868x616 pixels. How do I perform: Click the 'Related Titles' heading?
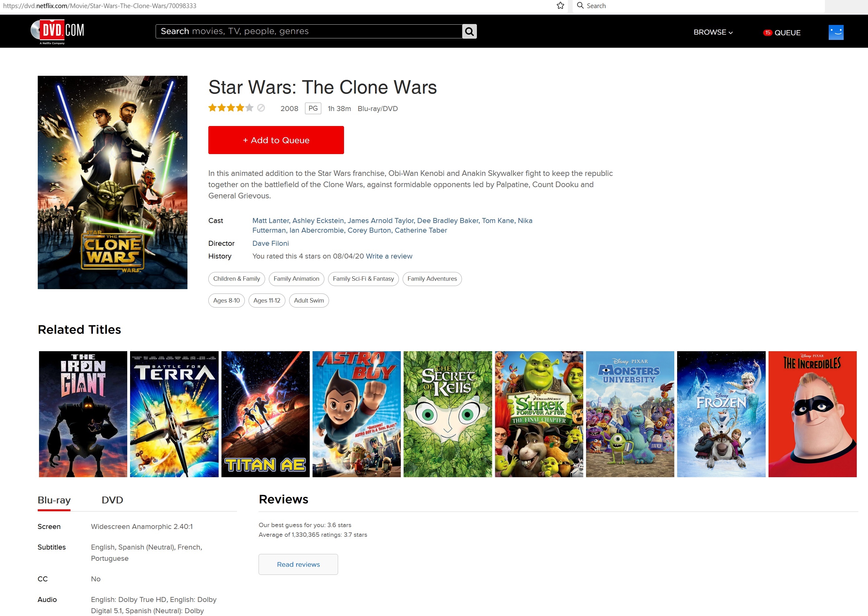pyautogui.click(x=79, y=329)
